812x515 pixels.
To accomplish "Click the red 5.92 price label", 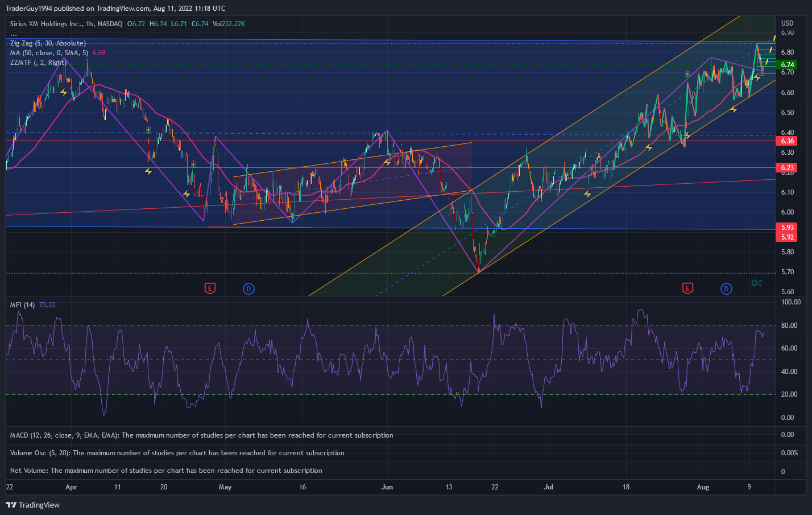I will [x=788, y=237].
